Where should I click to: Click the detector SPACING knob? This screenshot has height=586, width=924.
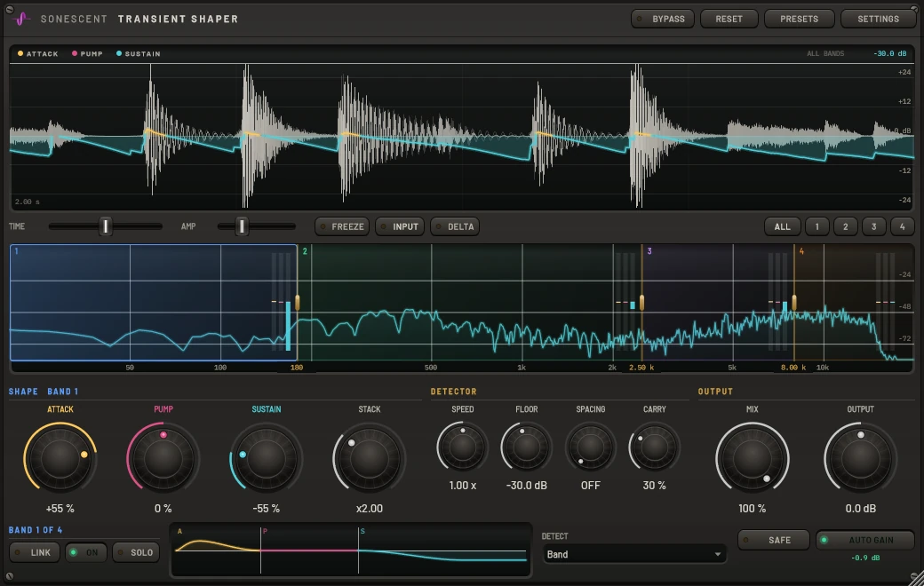(591, 447)
